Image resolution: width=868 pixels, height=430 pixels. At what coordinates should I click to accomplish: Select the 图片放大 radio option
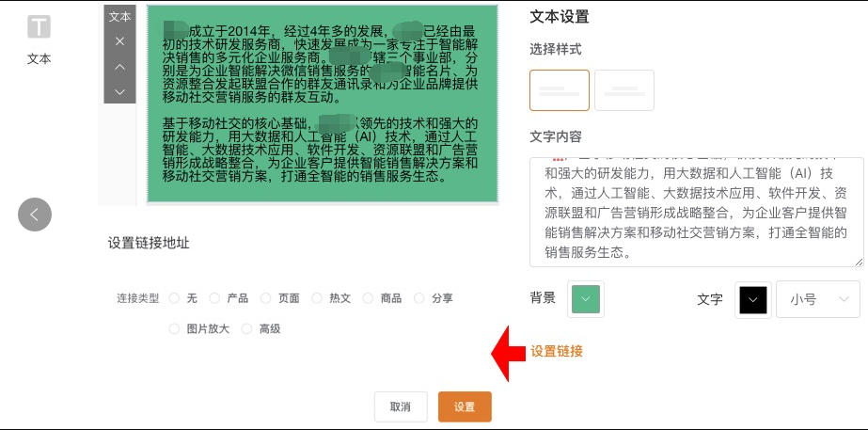point(174,329)
